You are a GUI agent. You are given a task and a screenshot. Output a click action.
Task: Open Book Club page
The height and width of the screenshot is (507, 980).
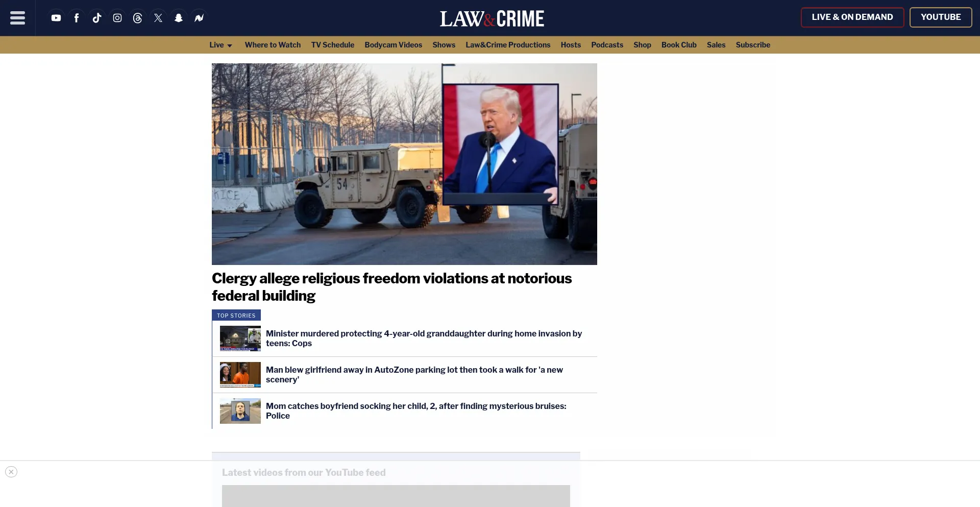tap(679, 45)
